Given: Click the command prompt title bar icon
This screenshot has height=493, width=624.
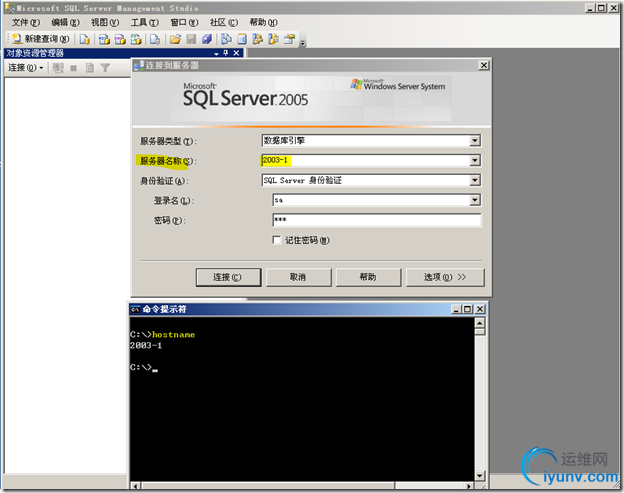Looking at the screenshot, I should pyautogui.click(x=136, y=309).
